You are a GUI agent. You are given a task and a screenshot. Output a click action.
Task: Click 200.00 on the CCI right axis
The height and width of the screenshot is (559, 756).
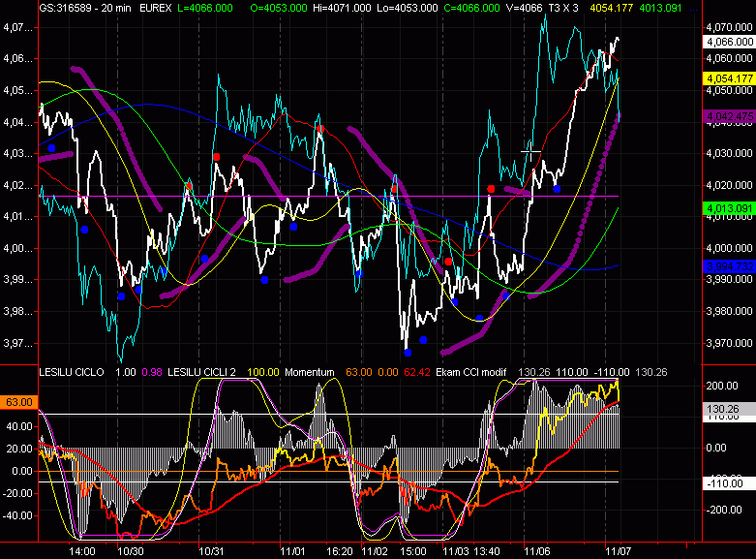pyautogui.click(x=722, y=386)
